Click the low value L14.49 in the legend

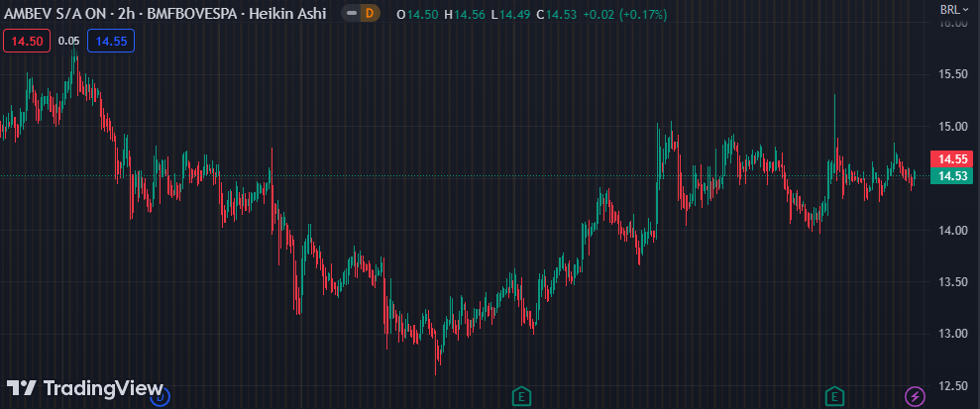pos(510,14)
